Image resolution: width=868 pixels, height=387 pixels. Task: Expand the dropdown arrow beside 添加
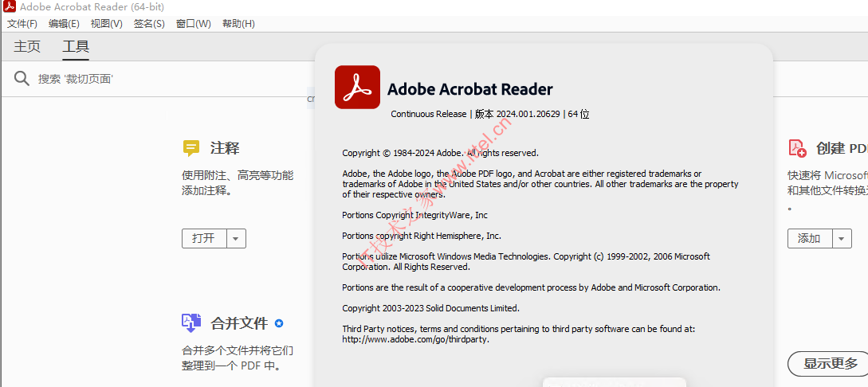842,238
